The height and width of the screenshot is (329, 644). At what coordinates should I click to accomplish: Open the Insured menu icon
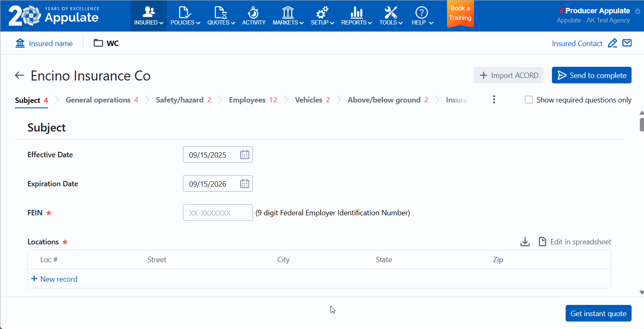click(148, 16)
